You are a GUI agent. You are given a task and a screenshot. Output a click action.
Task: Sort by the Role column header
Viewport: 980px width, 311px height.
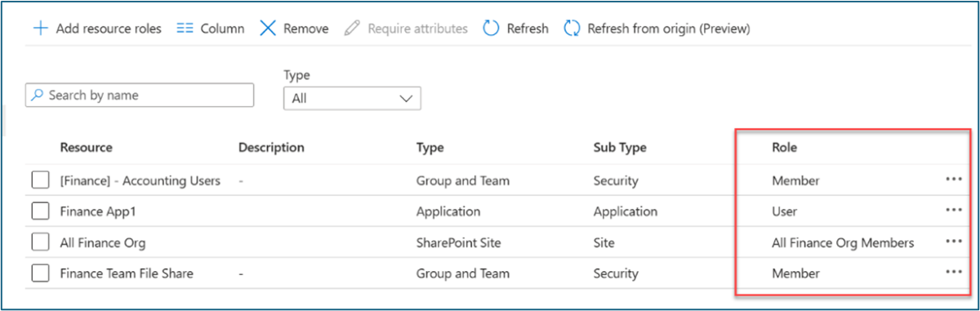coord(784,148)
